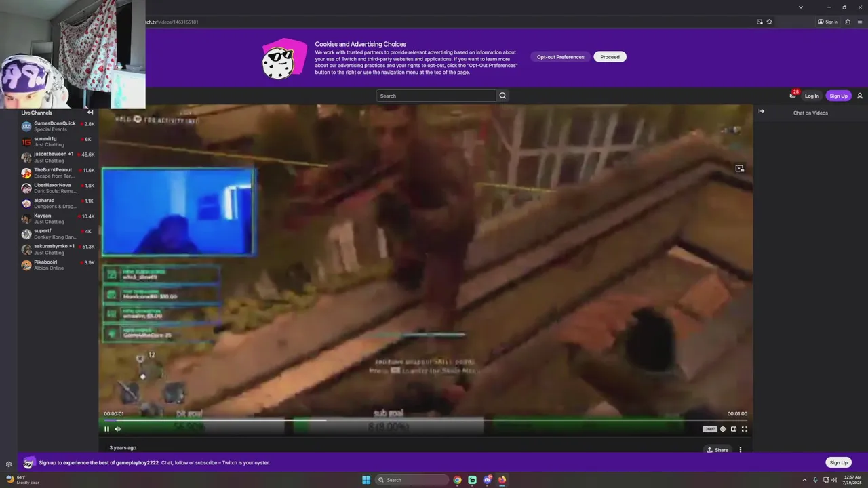This screenshot has width=868, height=488.
Task: Focus the Twitch Search field
Action: 436,96
